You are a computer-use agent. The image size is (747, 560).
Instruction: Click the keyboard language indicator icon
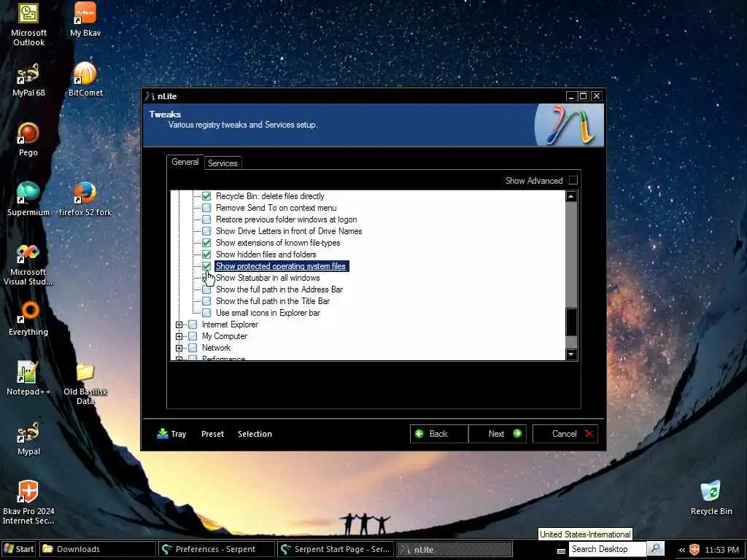[562, 551]
